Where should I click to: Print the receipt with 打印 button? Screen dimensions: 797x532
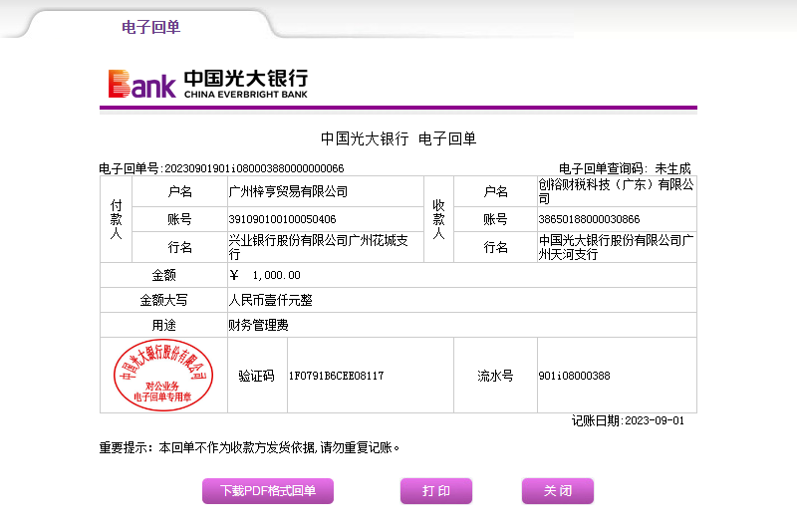click(x=435, y=491)
